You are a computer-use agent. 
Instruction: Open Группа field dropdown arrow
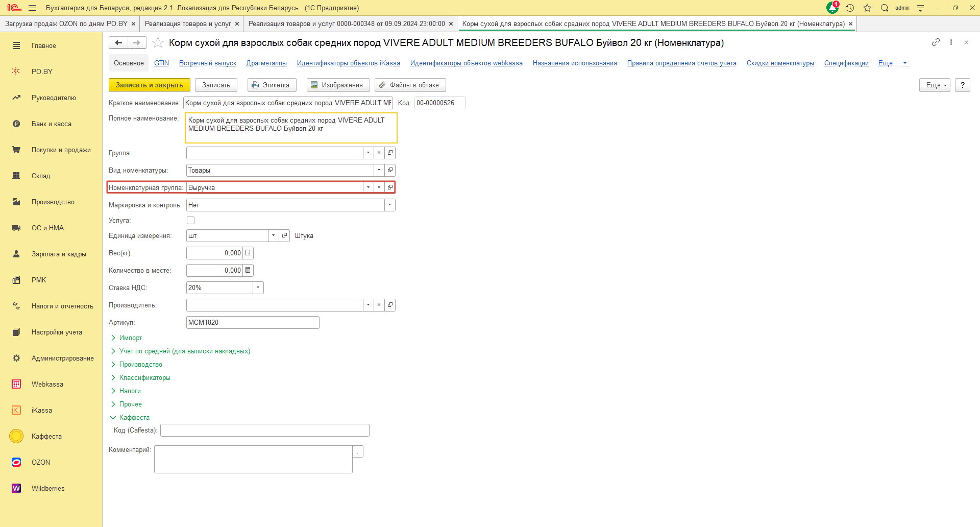point(368,153)
